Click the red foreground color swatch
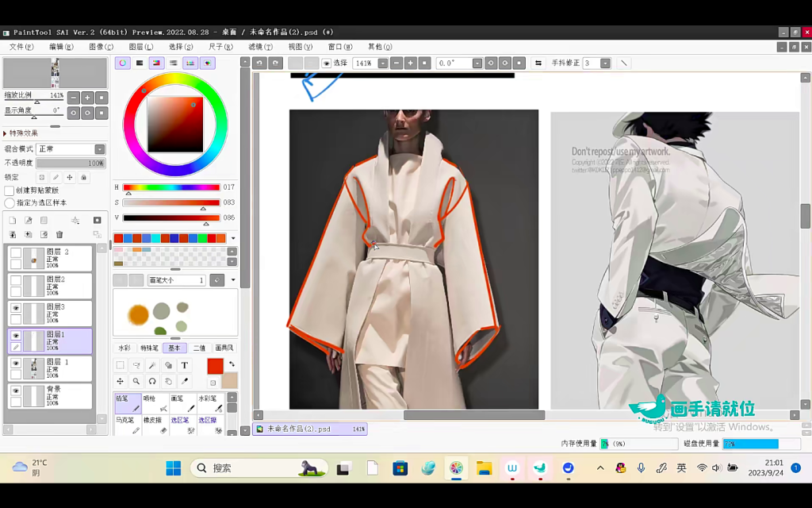 215,366
